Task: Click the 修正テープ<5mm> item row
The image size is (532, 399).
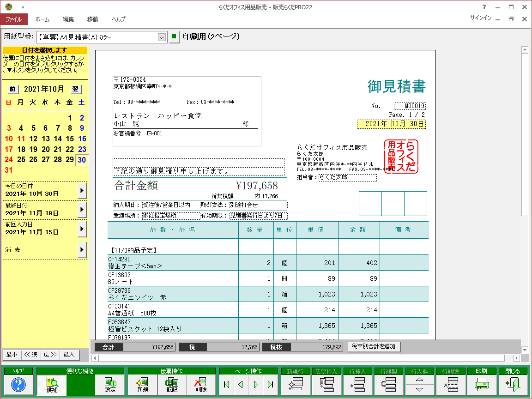Action: (268, 263)
